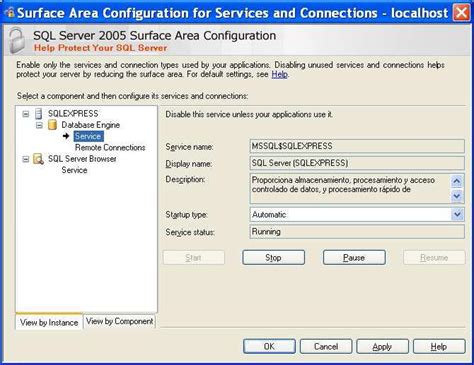Click the disabled Start button
Screen dimensions: 474x365
(193, 258)
